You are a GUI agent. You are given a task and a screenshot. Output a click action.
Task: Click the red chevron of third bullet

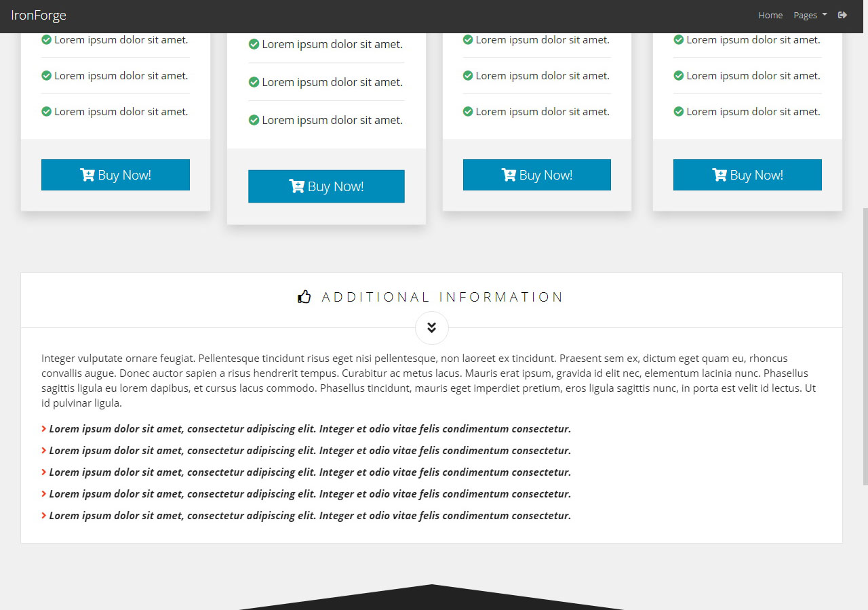click(44, 472)
